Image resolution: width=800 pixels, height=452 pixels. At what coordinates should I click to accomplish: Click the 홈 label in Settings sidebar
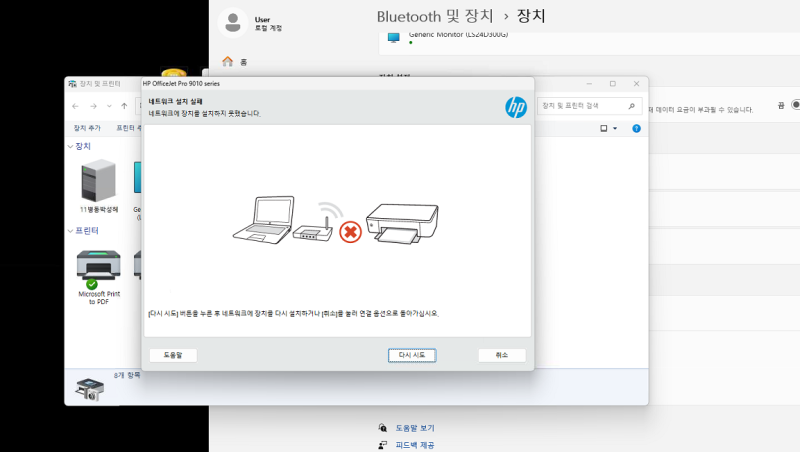pos(243,62)
